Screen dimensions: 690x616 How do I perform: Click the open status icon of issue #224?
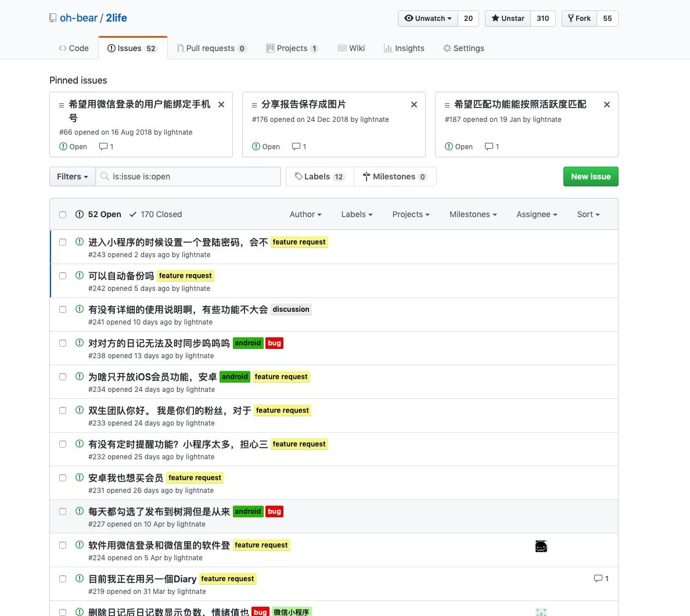click(x=80, y=544)
